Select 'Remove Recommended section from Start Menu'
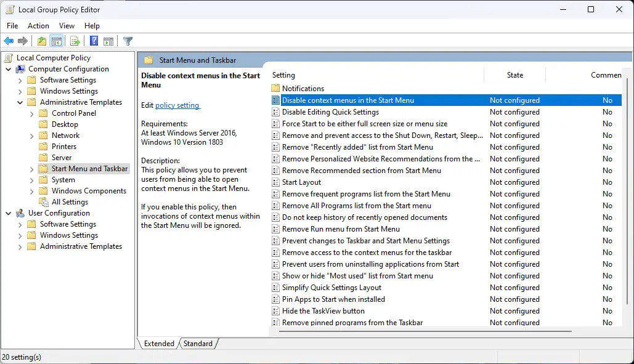This screenshot has height=364, width=634. [x=446, y=171]
